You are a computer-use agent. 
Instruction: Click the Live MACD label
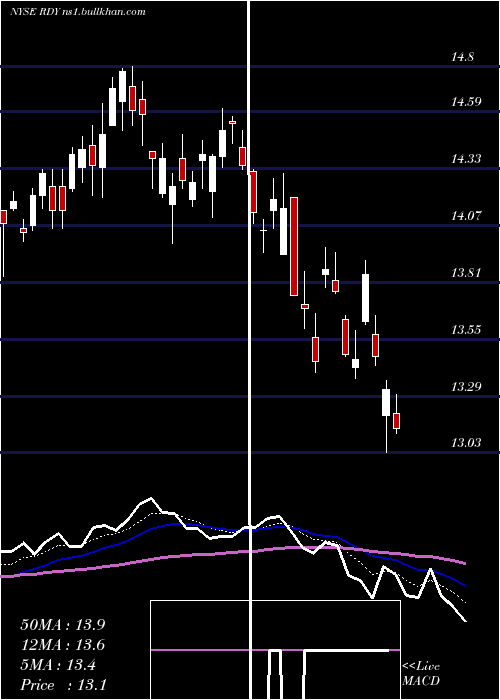coord(421,673)
